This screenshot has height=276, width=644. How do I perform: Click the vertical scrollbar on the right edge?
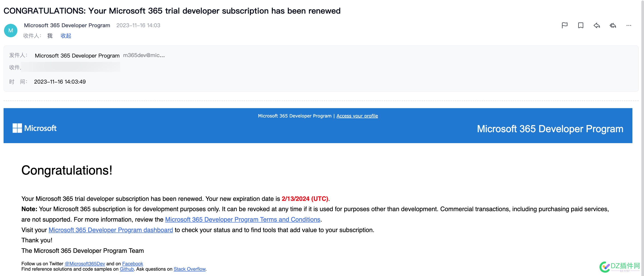642,138
